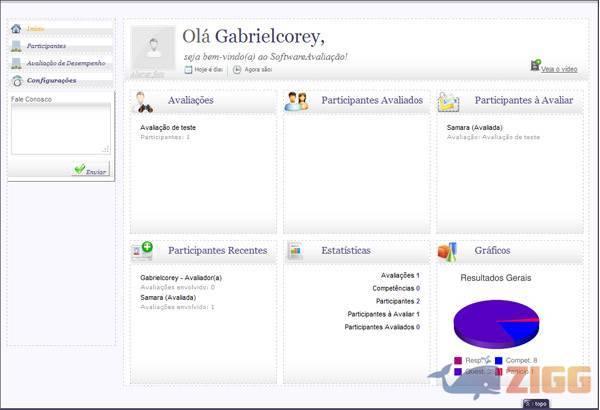Click the Participantes 2 statistic

pyautogui.click(x=398, y=301)
